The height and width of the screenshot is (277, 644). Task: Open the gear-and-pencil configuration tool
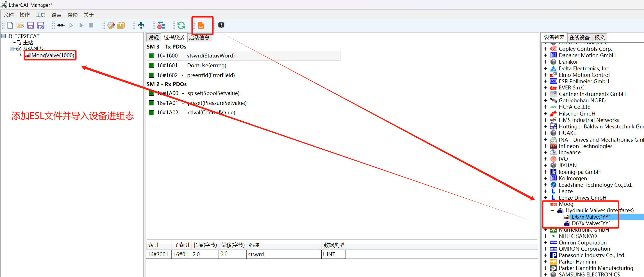pos(111,25)
